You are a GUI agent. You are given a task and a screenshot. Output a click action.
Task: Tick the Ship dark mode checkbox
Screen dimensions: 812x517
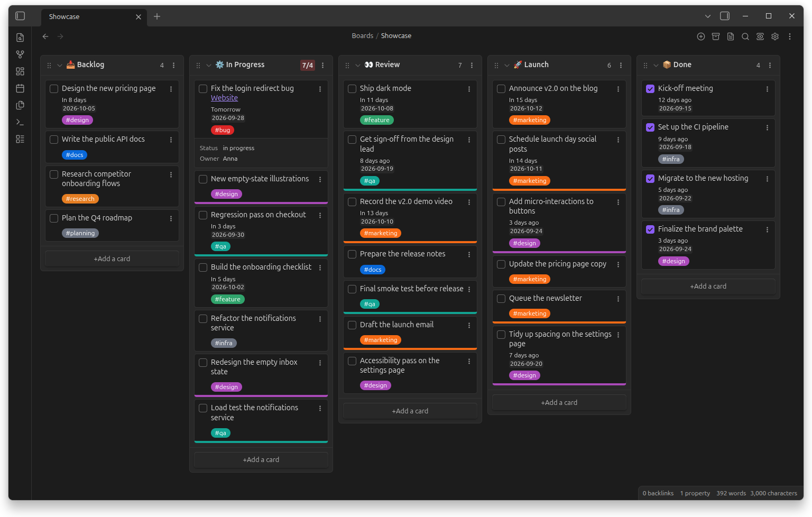352,89
